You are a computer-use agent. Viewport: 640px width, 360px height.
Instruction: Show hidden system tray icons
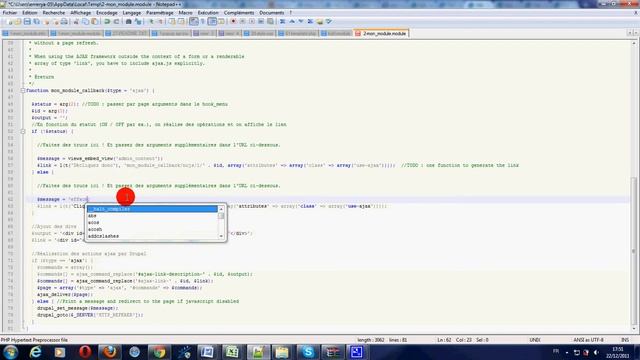567,352
